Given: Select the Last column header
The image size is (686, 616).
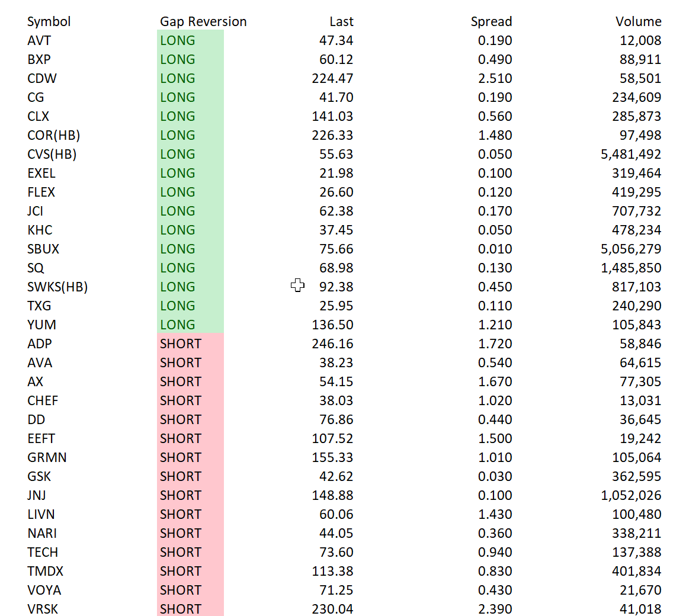Looking at the screenshot, I should tap(341, 21).
